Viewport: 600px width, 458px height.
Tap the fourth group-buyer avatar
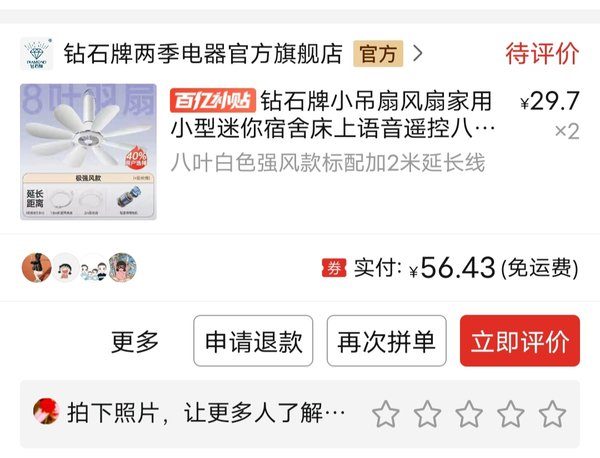[x=122, y=267]
